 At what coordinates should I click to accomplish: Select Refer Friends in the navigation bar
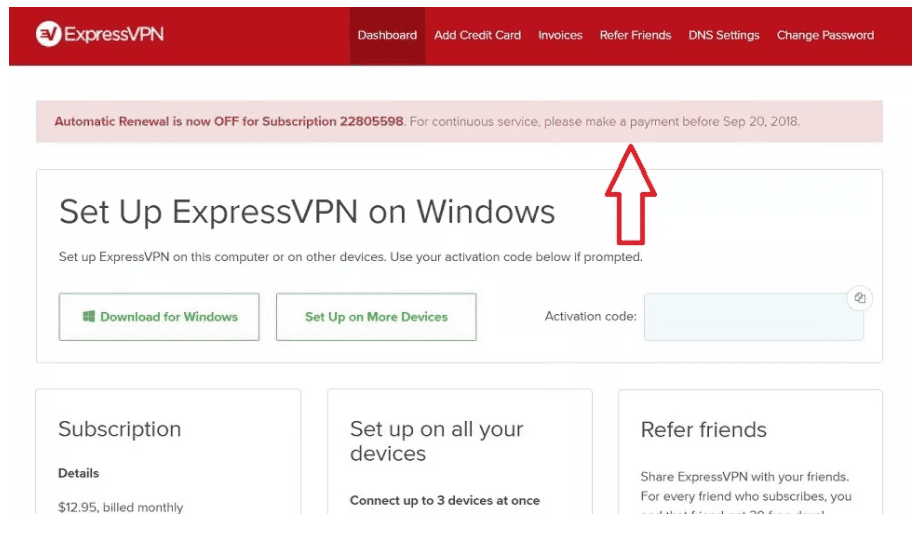pyautogui.click(x=635, y=35)
